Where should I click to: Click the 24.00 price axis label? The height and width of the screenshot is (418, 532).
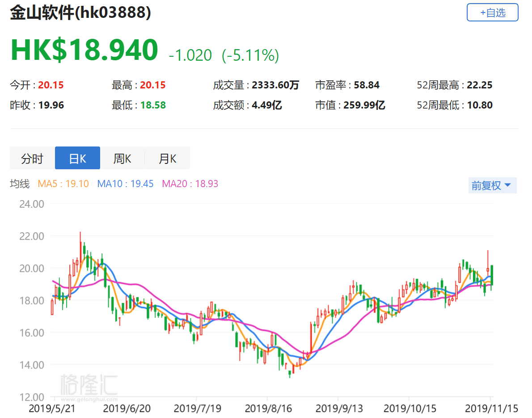click(x=32, y=204)
